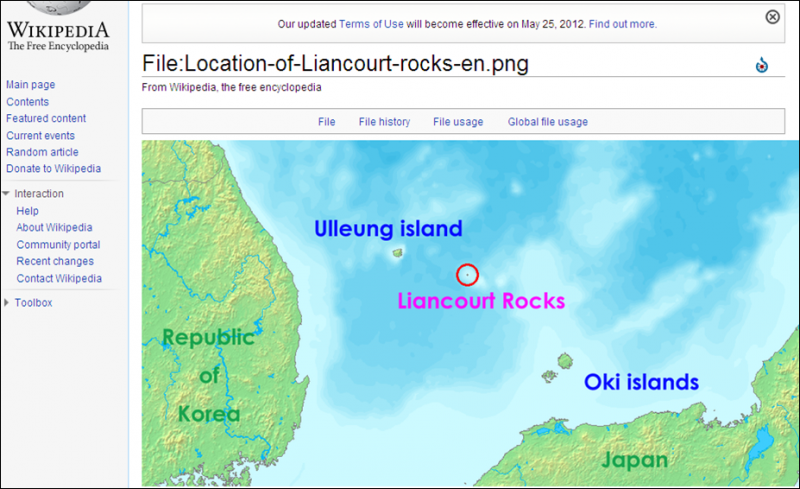The image size is (800, 489).
Task: View Current events page
Action: click(x=40, y=136)
